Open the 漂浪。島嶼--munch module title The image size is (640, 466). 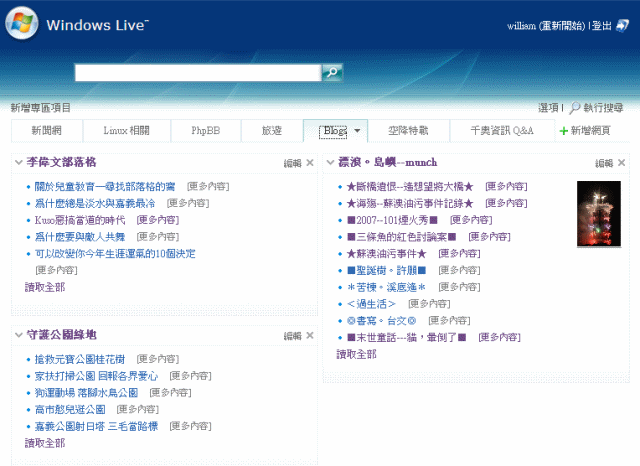pyautogui.click(x=387, y=162)
